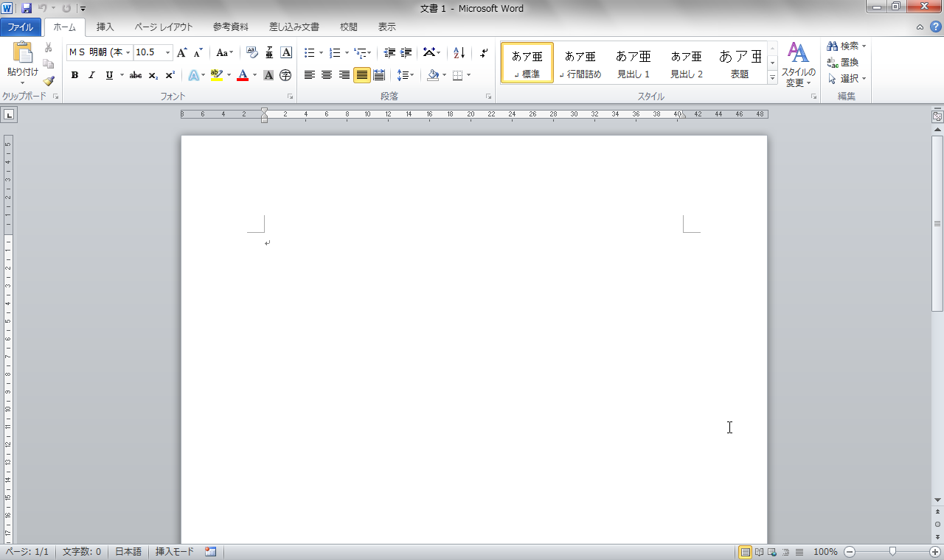Screen dimensions: 944x560
Task: Click the Paste (貼り付け) button
Action: point(22,65)
